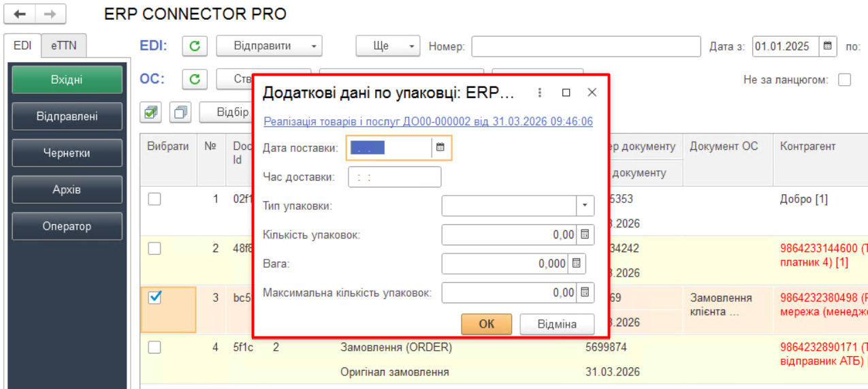Click the ОС row refresh icon
The height and width of the screenshot is (389, 868).
tap(195, 79)
